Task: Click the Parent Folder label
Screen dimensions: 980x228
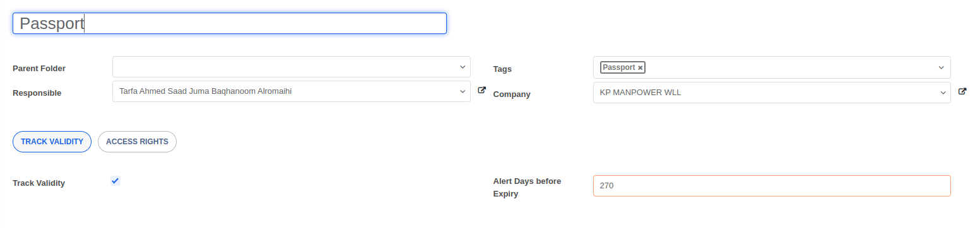Action: point(39,68)
